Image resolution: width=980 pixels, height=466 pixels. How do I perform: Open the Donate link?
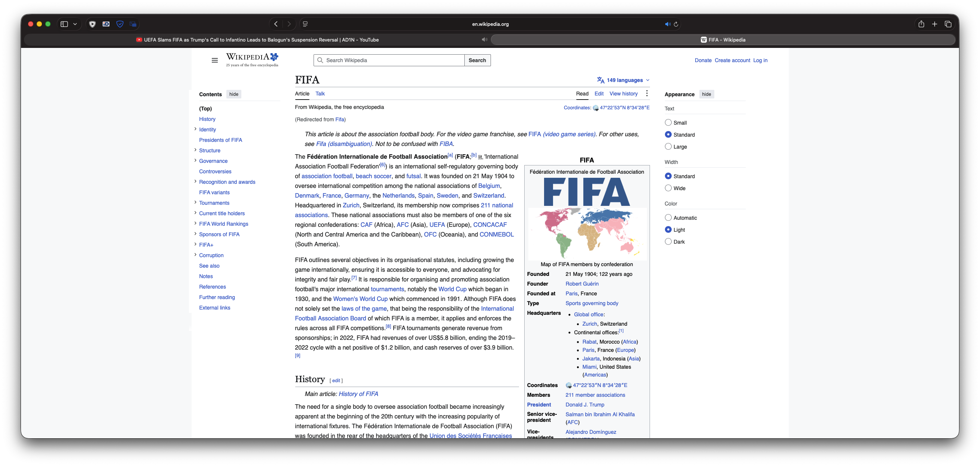703,60
